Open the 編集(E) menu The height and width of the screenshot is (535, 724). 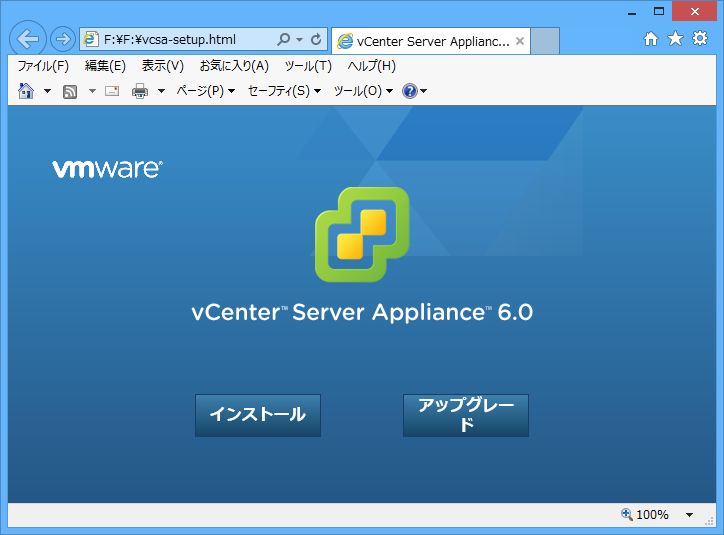[x=105, y=66]
